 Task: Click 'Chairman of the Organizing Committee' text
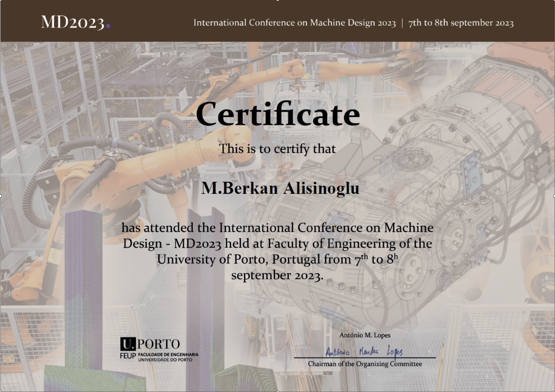(365, 364)
